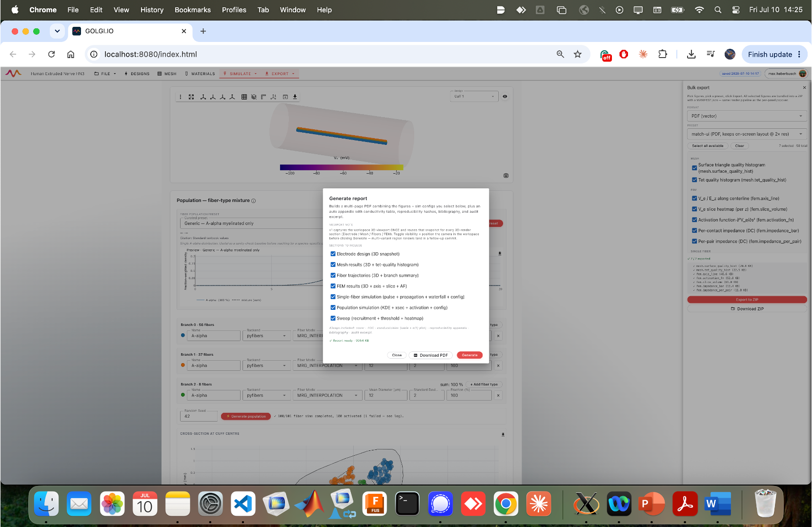Uncheck Mesh results section
The width and height of the screenshot is (812, 527).
point(333,264)
